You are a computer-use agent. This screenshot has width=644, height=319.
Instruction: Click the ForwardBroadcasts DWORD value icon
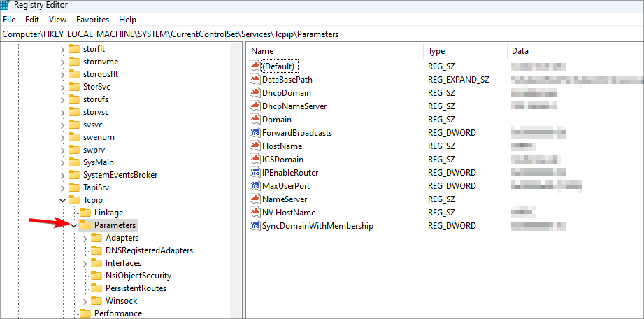click(255, 132)
